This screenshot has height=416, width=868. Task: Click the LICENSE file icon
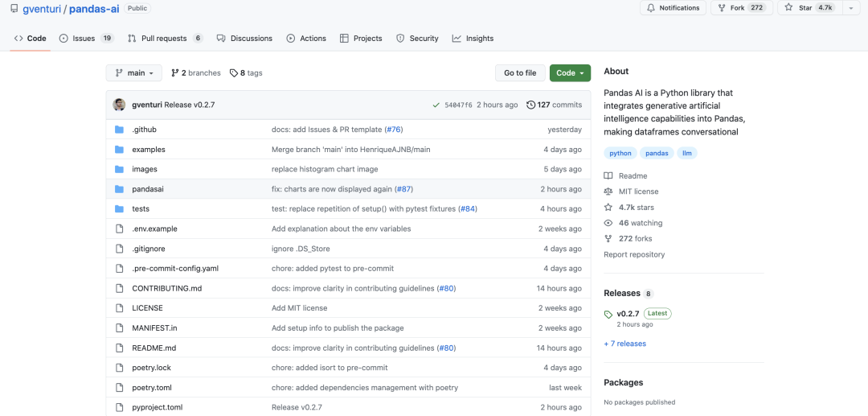pyautogui.click(x=119, y=308)
